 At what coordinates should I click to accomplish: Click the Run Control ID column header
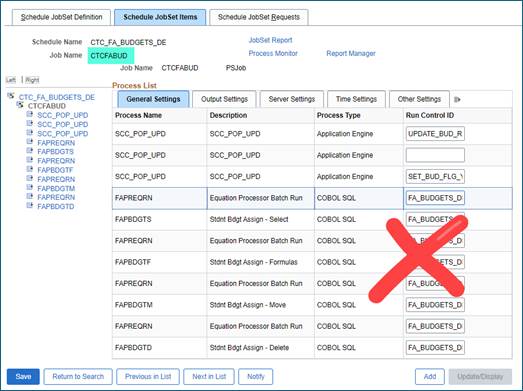[430, 115]
